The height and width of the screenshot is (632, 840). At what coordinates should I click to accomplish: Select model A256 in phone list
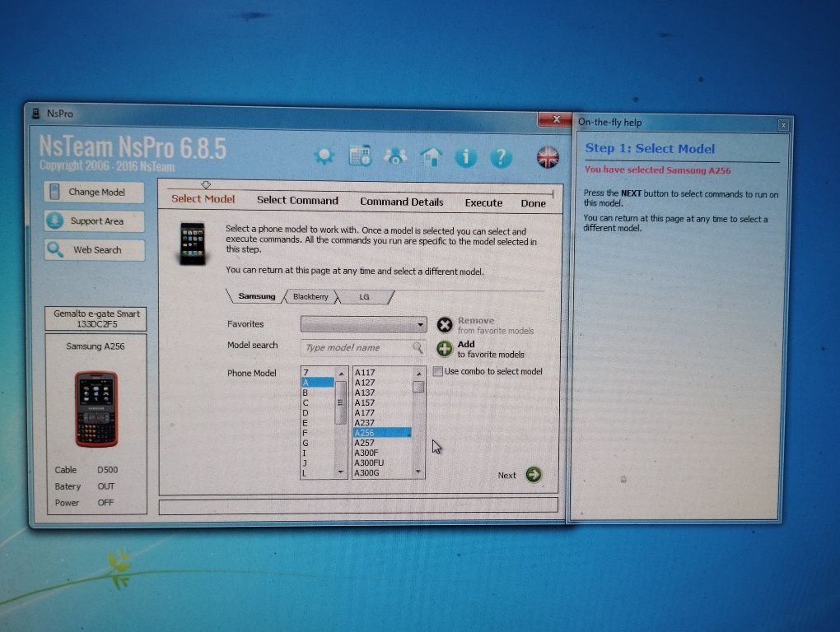coord(382,433)
